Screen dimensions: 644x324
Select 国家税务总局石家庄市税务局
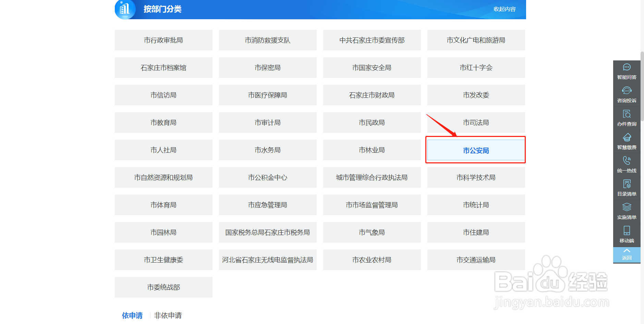pyautogui.click(x=268, y=232)
